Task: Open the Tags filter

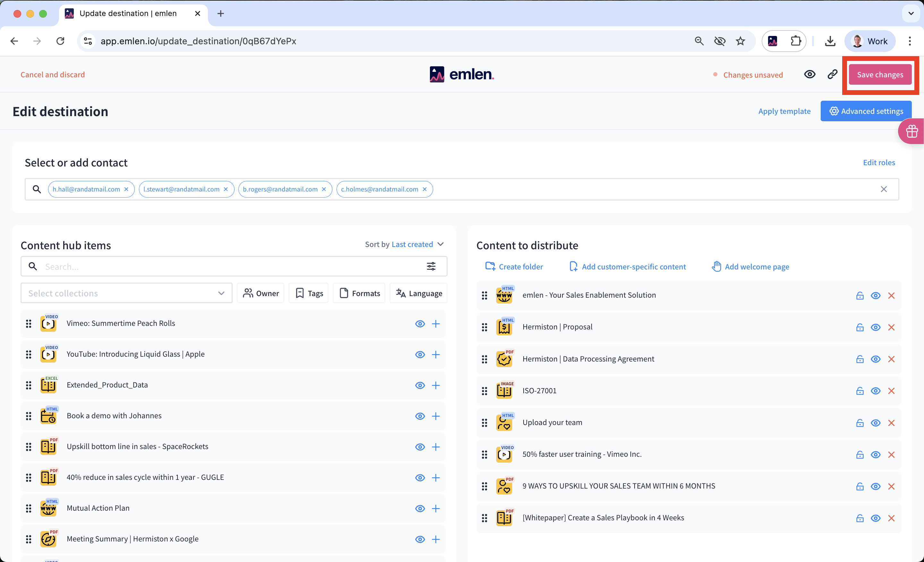Action: pyautogui.click(x=309, y=293)
